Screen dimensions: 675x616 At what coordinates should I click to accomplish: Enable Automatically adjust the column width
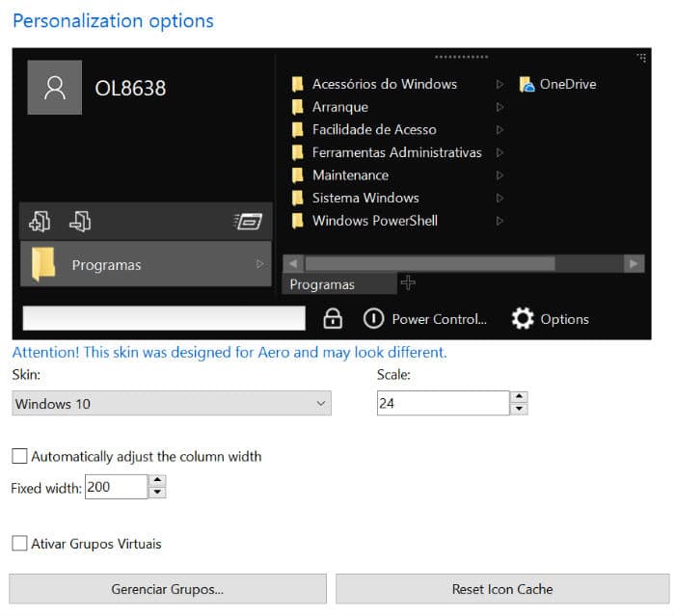point(19,456)
